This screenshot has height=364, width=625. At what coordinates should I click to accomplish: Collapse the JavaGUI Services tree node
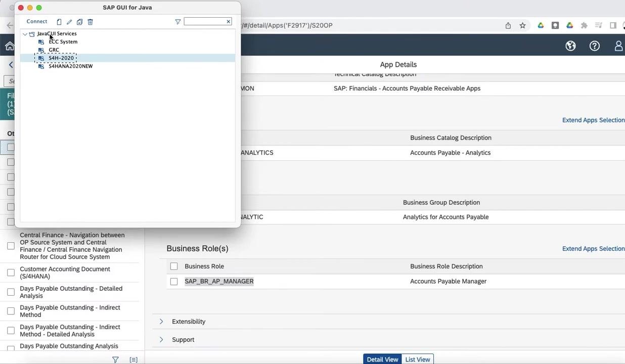25,34
